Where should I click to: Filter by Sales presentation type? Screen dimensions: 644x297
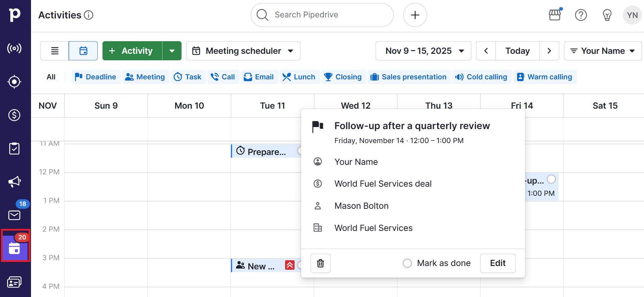click(x=409, y=77)
